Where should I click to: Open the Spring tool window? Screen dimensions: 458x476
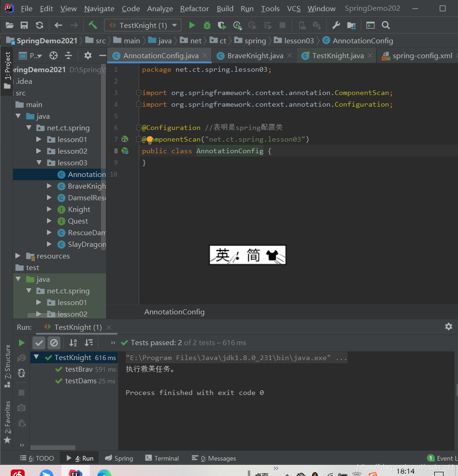(119, 458)
